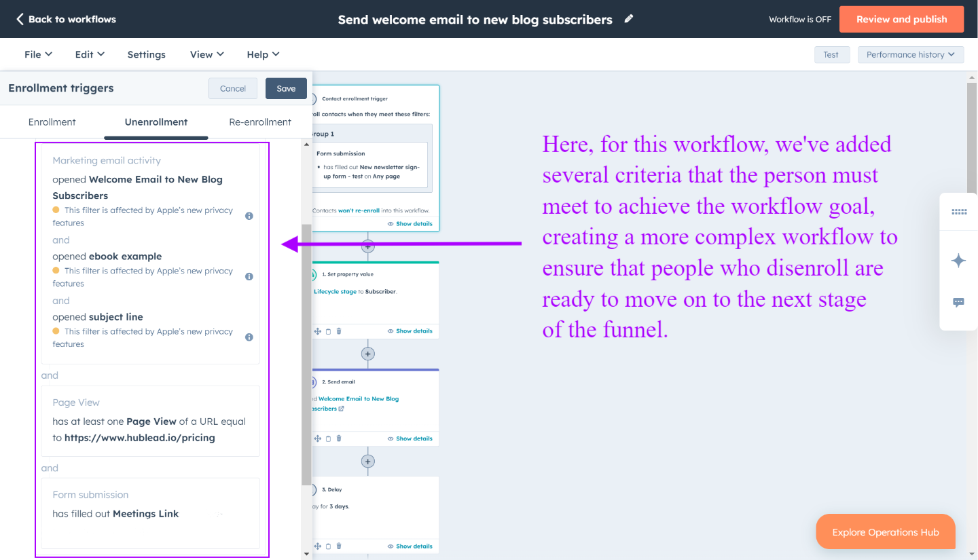Show details of Contact enrollment trigger
Viewport: 978px width, 560px height.
tap(410, 223)
